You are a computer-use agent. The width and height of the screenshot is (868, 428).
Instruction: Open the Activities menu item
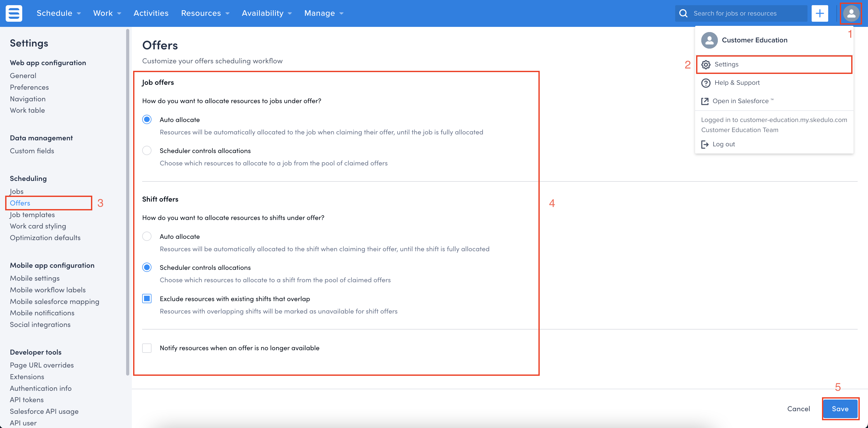[x=151, y=13]
